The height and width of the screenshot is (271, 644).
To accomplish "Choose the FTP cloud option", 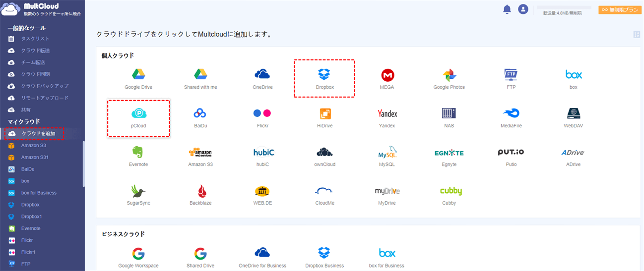I will click(511, 79).
